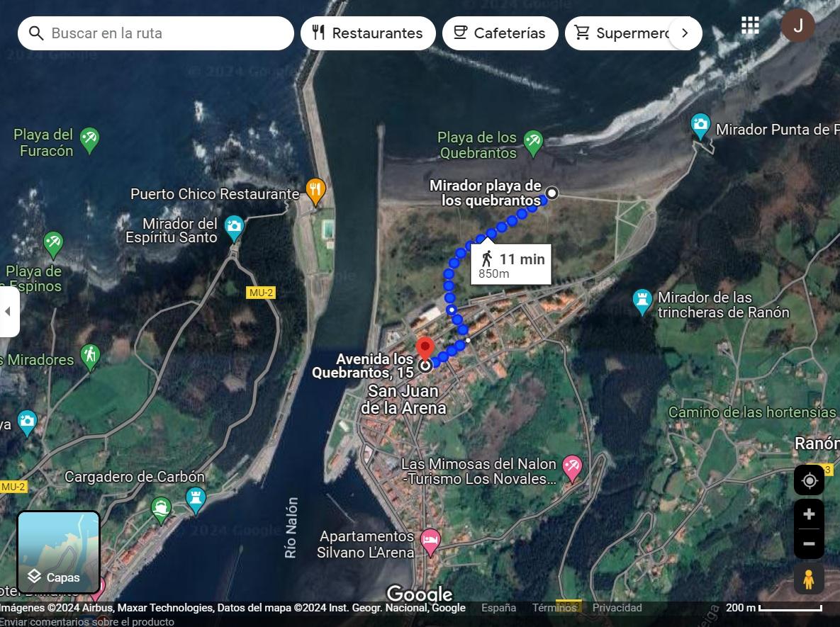Select Apartamentos Silvano L'Arena hotel marker

pos(430,541)
